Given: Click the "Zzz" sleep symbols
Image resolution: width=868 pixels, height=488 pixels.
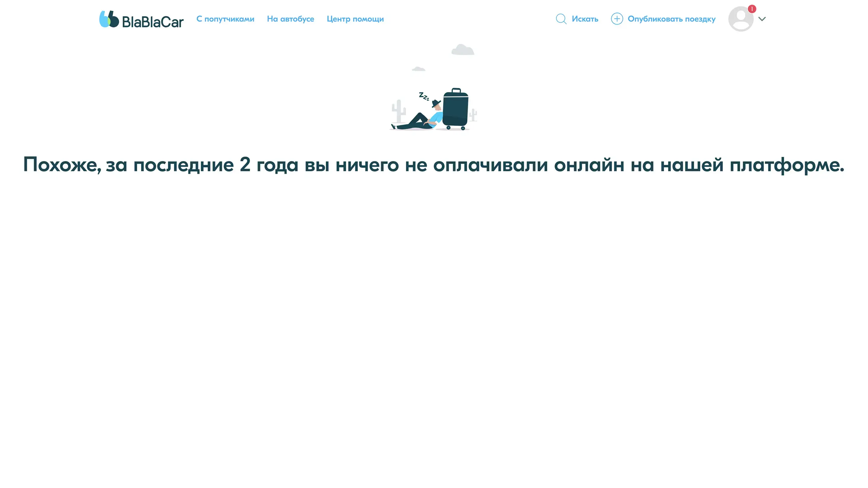Looking at the screenshot, I should coord(423,96).
